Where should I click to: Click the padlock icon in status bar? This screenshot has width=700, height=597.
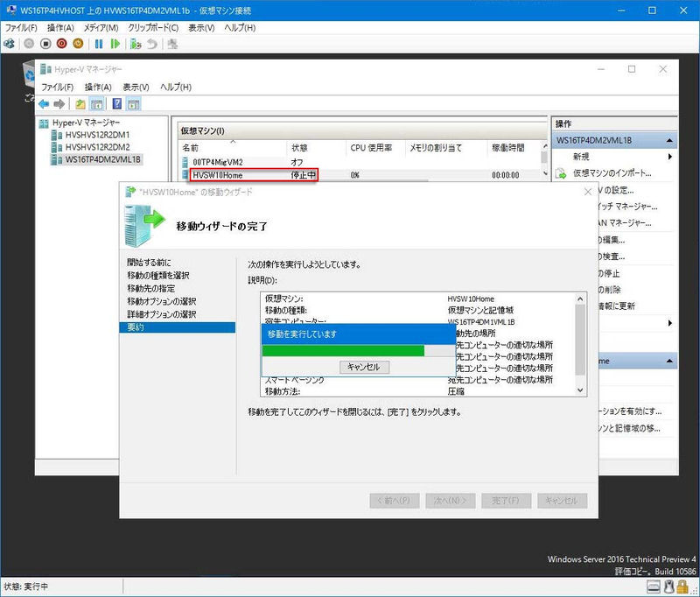point(682,586)
